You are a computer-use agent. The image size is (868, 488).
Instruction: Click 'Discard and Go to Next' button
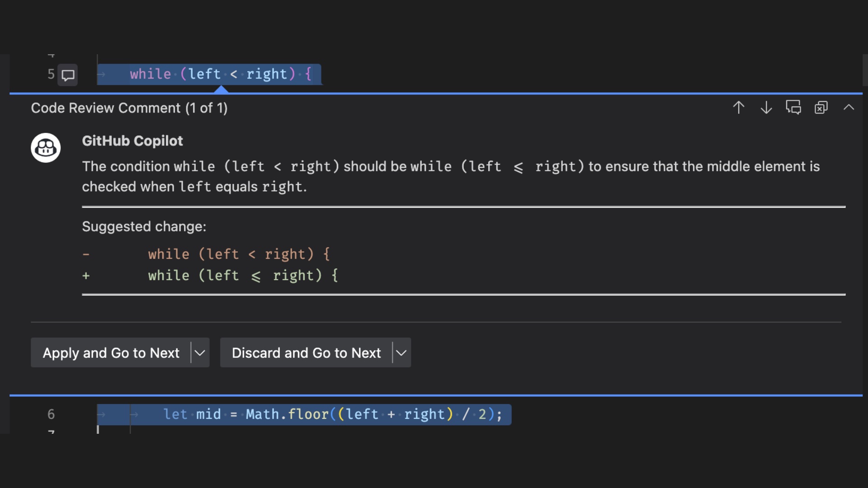[x=307, y=353]
